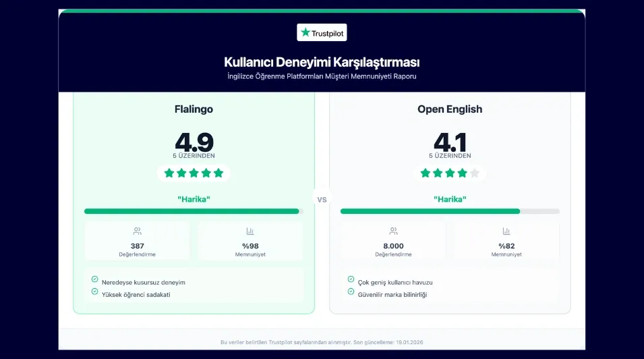Viewport: 644px width, 359px height.
Task: Click the "Harika" label under Flalingo
Action: [x=194, y=200]
